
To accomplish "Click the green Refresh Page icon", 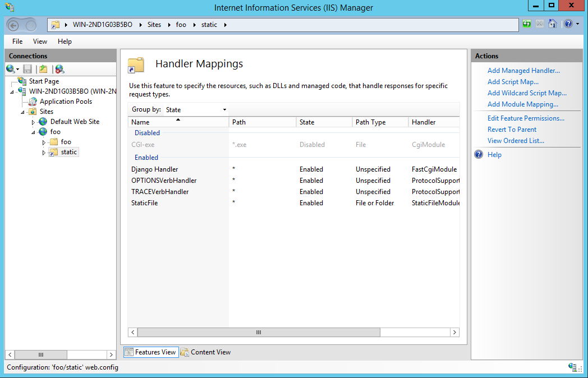I will click(527, 24).
